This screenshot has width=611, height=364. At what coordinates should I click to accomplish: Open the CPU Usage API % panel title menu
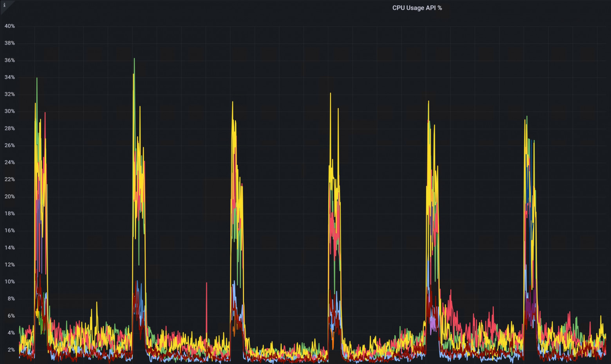click(417, 8)
